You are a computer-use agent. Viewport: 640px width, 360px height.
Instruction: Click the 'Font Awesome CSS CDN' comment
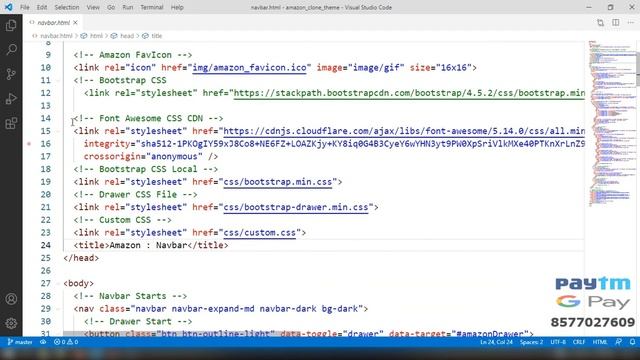[149, 118]
